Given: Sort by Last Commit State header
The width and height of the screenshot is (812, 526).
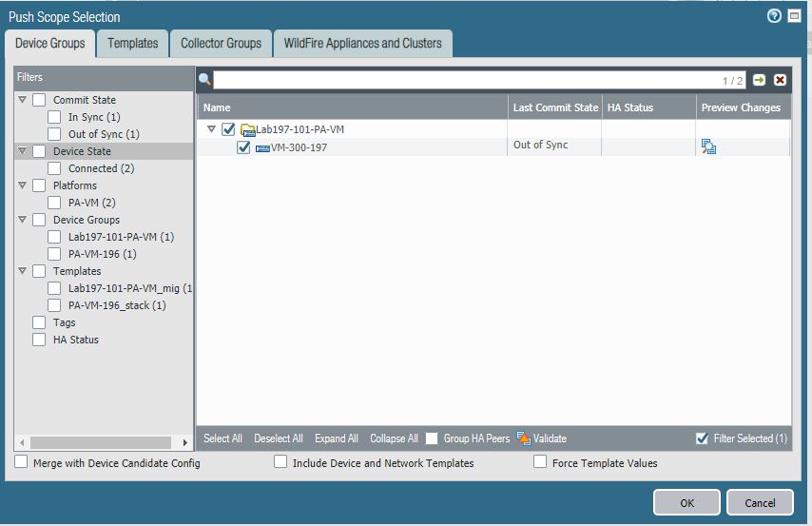Looking at the screenshot, I should (555, 107).
